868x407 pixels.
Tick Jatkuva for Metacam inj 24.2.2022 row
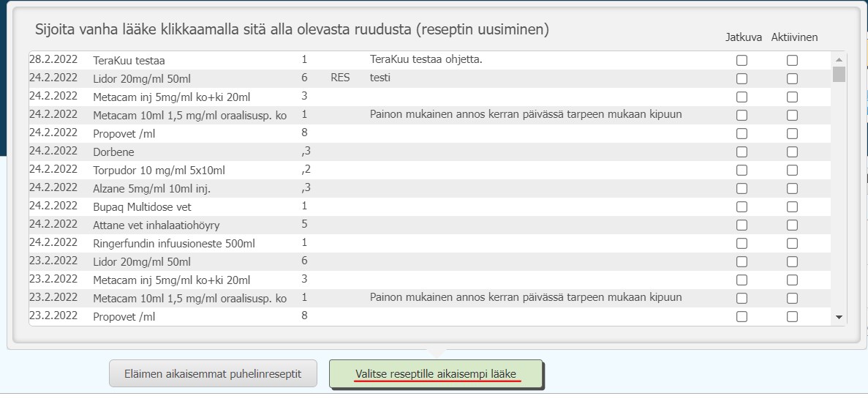pos(741,97)
